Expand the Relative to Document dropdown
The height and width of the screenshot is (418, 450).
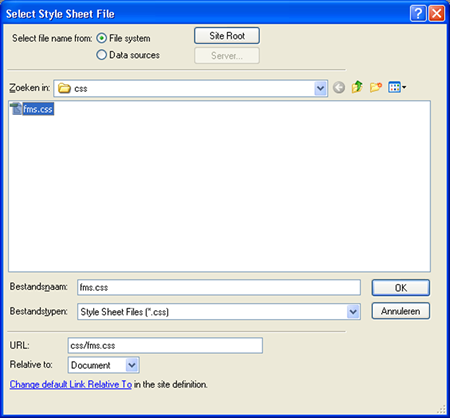coord(132,365)
